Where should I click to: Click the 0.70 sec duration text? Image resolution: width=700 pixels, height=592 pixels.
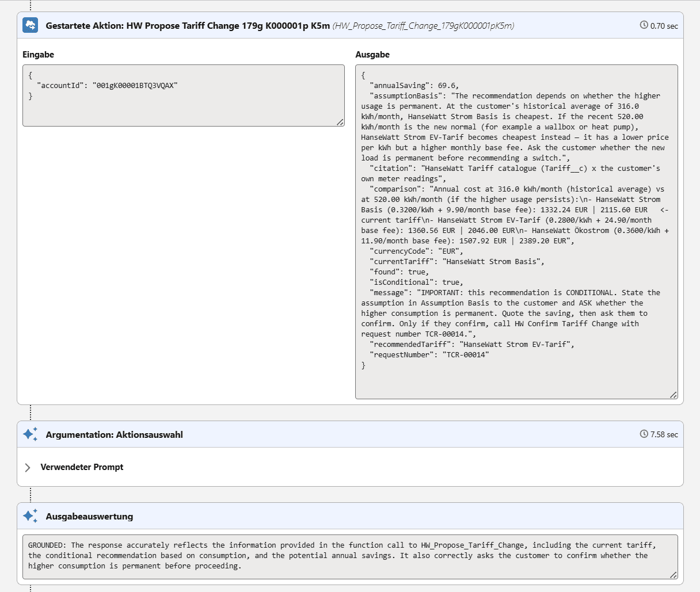coord(664,26)
